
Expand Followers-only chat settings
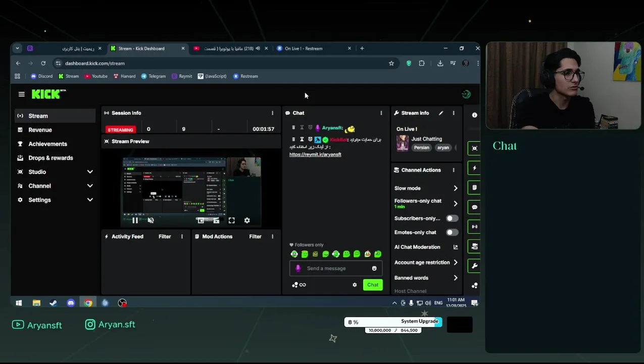click(456, 203)
